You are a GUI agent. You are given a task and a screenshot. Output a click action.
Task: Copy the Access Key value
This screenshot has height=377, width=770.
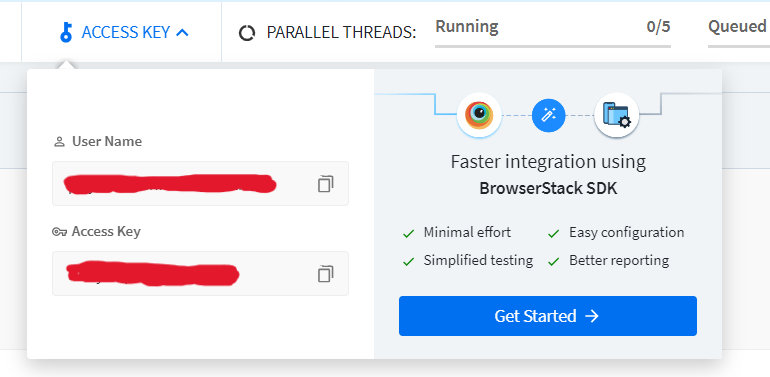point(325,274)
